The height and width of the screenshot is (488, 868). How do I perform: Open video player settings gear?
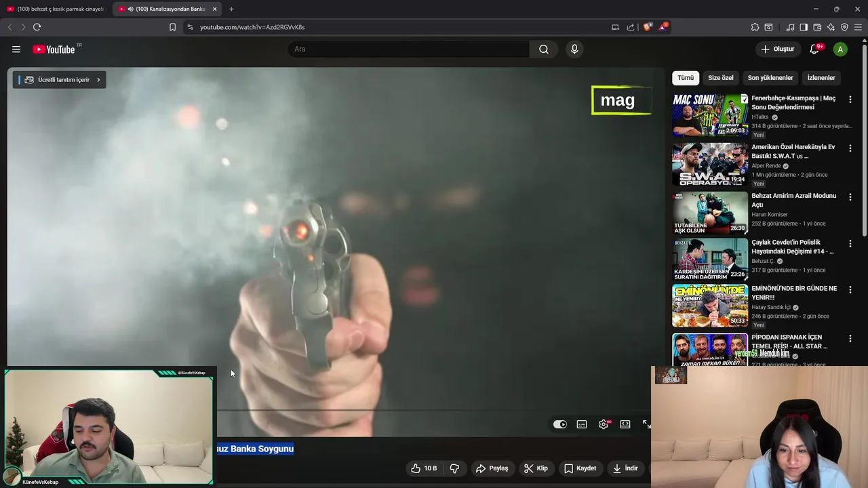click(x=604, y=424)
